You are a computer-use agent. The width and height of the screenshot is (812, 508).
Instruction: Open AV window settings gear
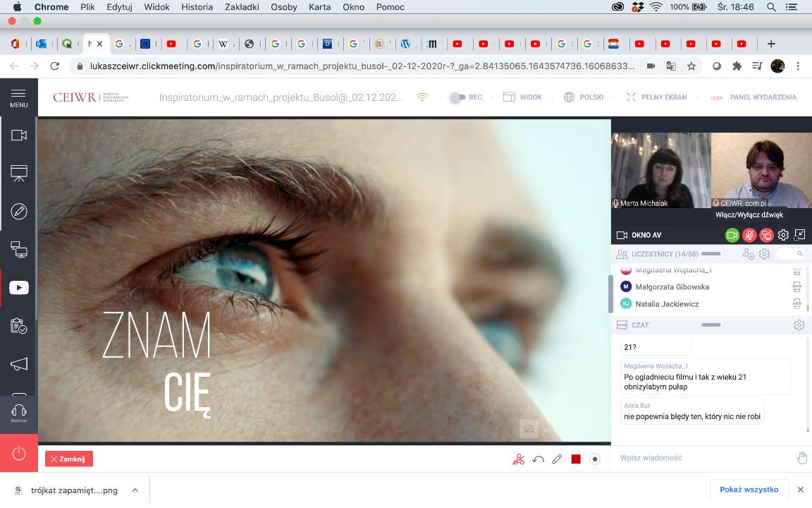783,235
